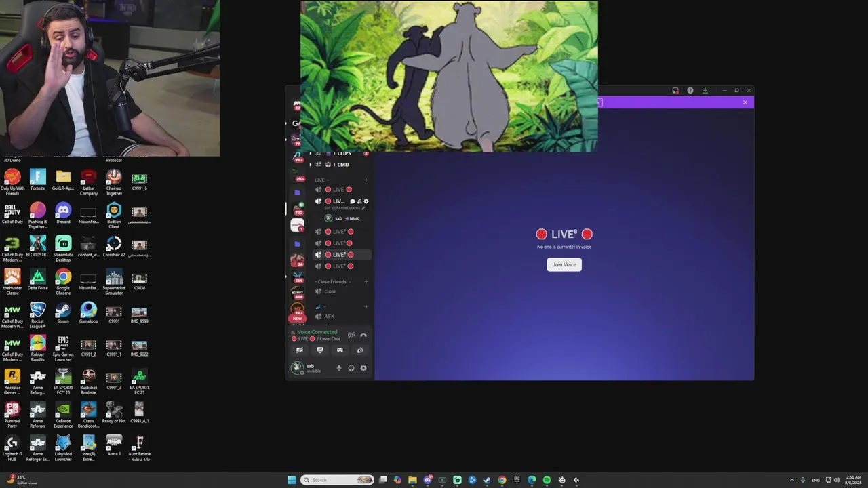
Task: Select the GoXLR folder on desktop
Action: pos(63,180)
